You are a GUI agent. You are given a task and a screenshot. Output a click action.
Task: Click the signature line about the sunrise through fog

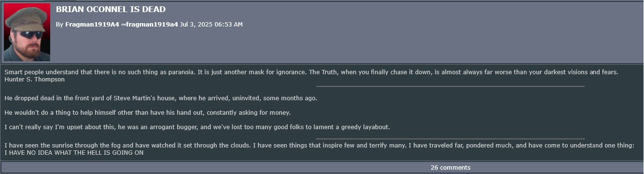(x=319, y=146)
